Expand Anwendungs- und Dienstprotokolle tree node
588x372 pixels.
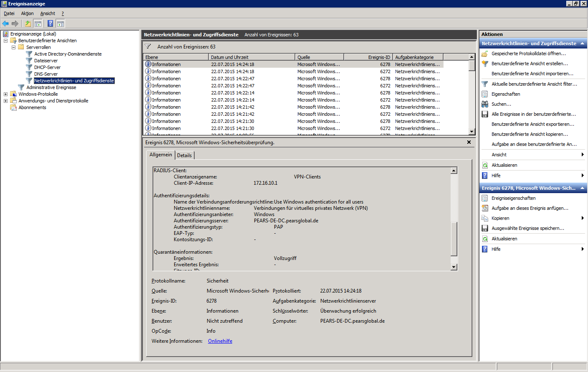coord(5,101)
